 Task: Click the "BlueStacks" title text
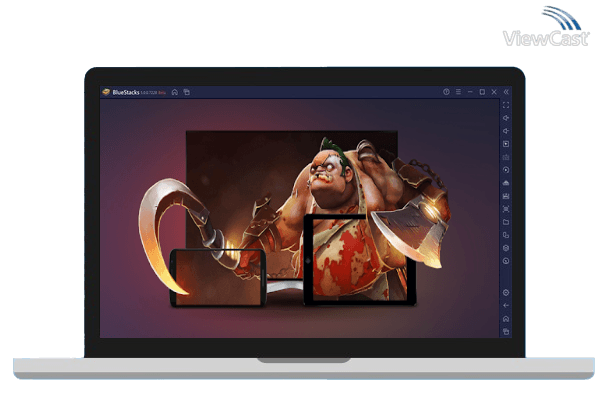[126, 92]
